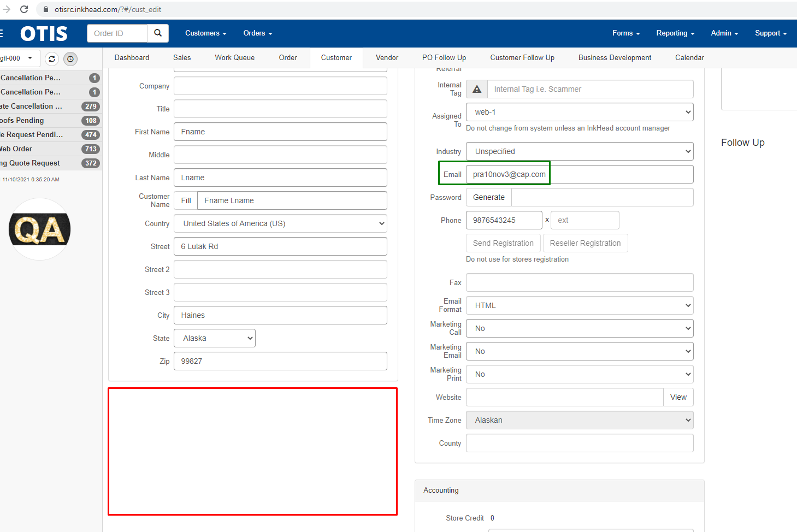This screenshot has width=797, height=532.
Task: Click the refresh icon in the left sidebar
Action: pyautogui.click(x=52, y=59)
